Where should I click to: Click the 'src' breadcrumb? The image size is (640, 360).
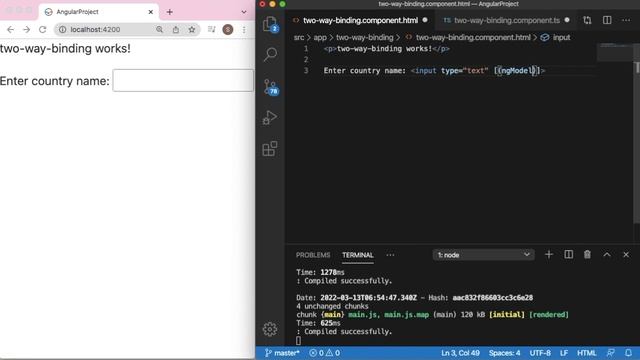coord(299,38)
